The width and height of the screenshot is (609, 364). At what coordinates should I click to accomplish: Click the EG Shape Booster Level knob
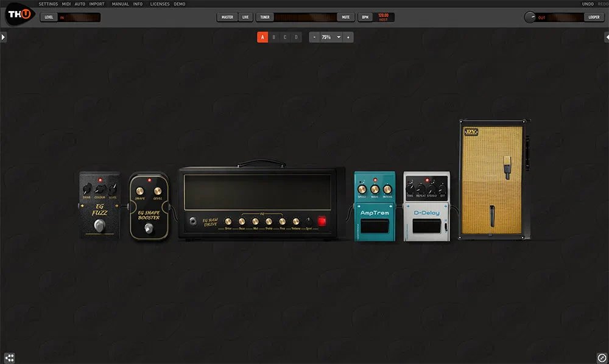click(158, 191)
